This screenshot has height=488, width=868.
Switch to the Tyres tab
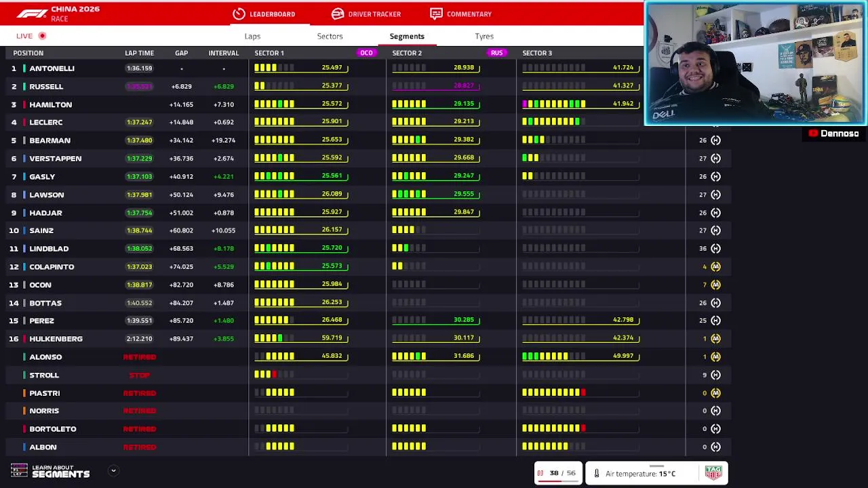[x=484, y=36]
